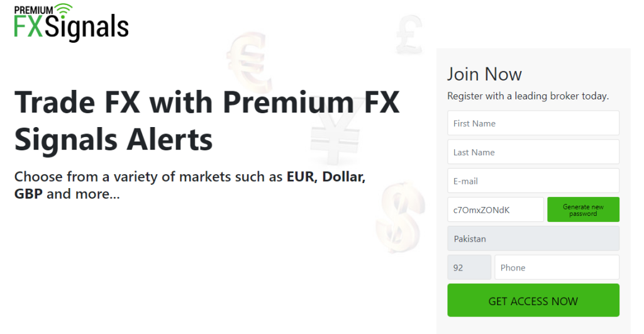Hit the GET ACCESS NOW button
Image resolution: width=644 pixels, height=334 pixels.
533,301
